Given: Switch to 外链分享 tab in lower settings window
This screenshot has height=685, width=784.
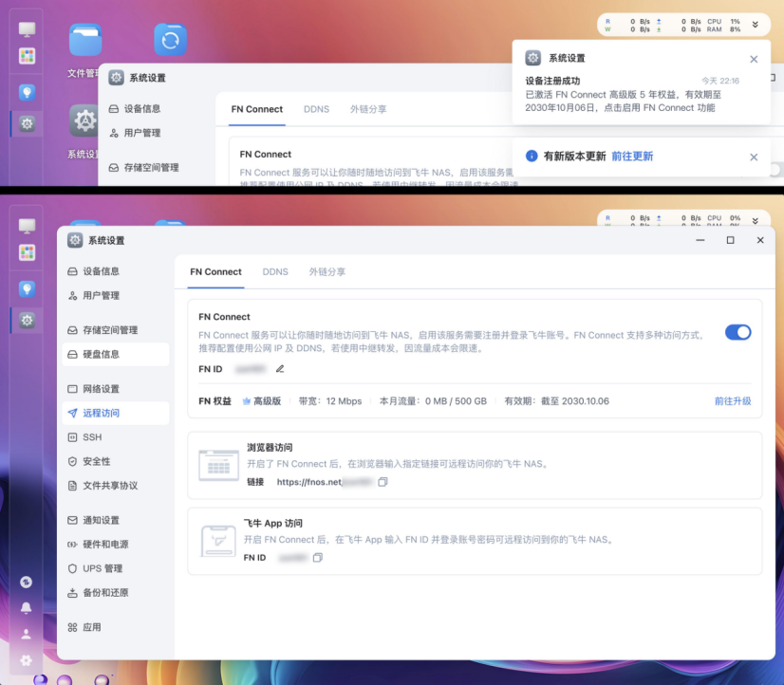Looking at the screenshot, I should coord(327,271).
